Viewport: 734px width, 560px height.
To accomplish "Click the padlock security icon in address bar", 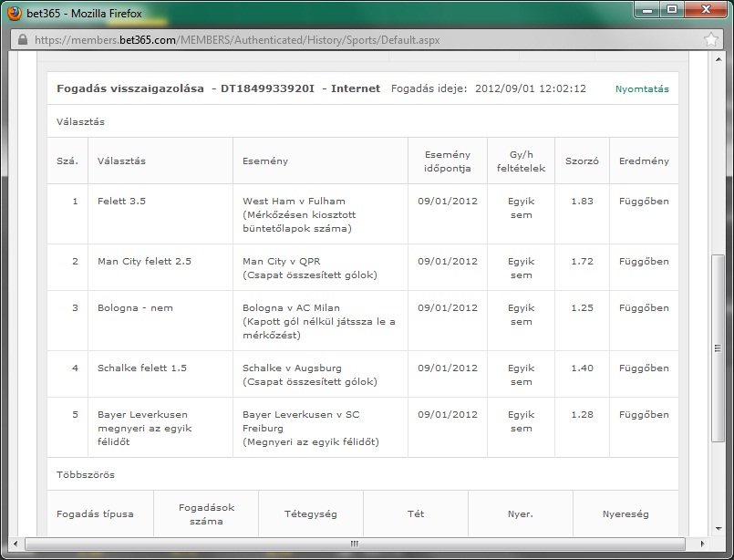I will 23,40.
